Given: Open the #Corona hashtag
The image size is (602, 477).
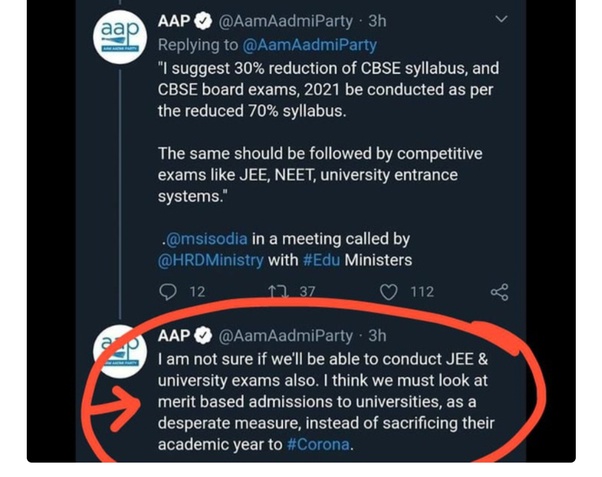Looking at the screenshot, I should (317, 444).
